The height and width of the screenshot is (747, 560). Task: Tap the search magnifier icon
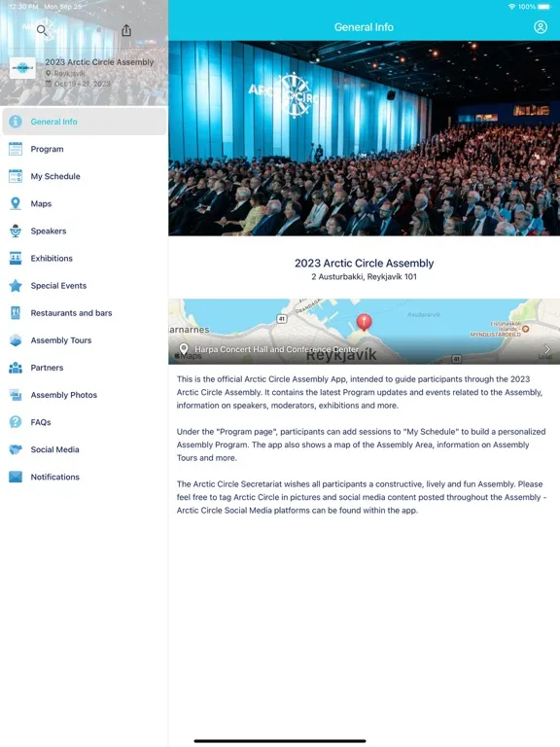[42, 30]
